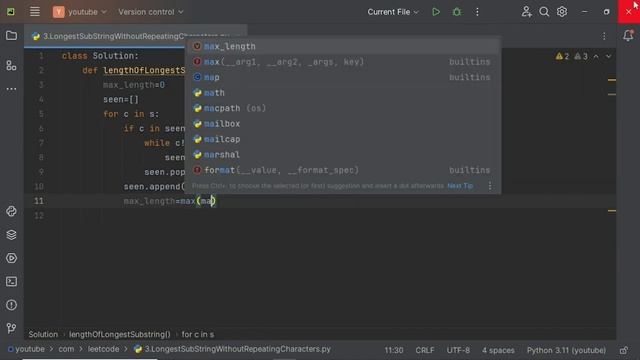Open more run actions menu
Viewport: 640px width, 360px height.
477,12
